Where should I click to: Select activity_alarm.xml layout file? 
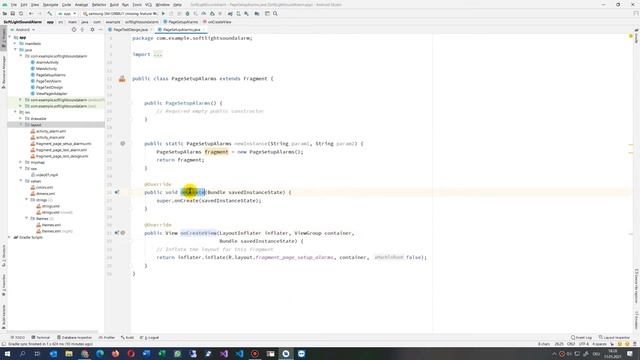point(51,131)
